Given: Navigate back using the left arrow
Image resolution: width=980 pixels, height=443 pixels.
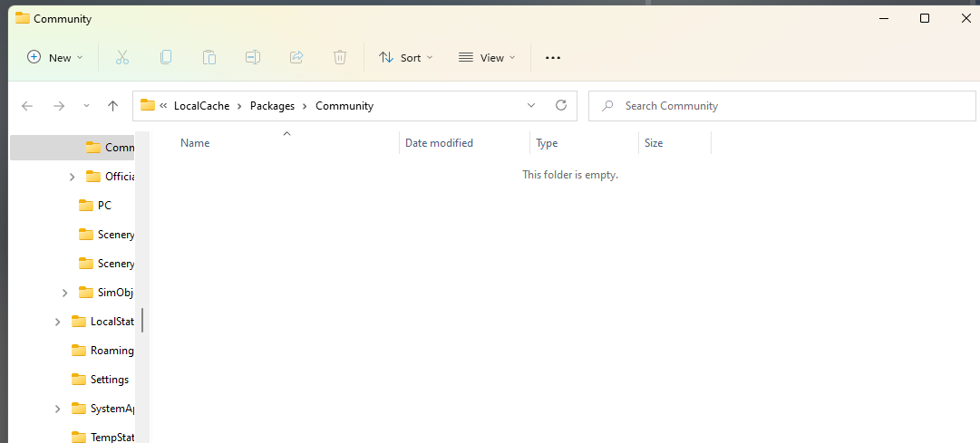Looking at the screenshot, I should coord(27,106).
